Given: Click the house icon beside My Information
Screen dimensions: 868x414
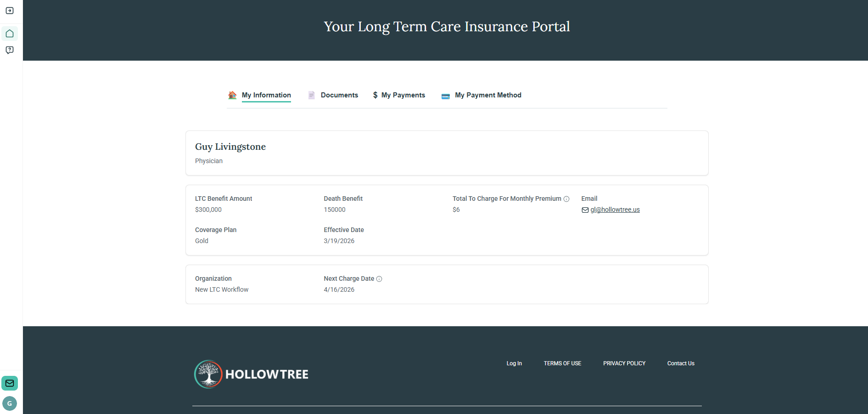Looking at the screenshot, I should coord(232,95).
